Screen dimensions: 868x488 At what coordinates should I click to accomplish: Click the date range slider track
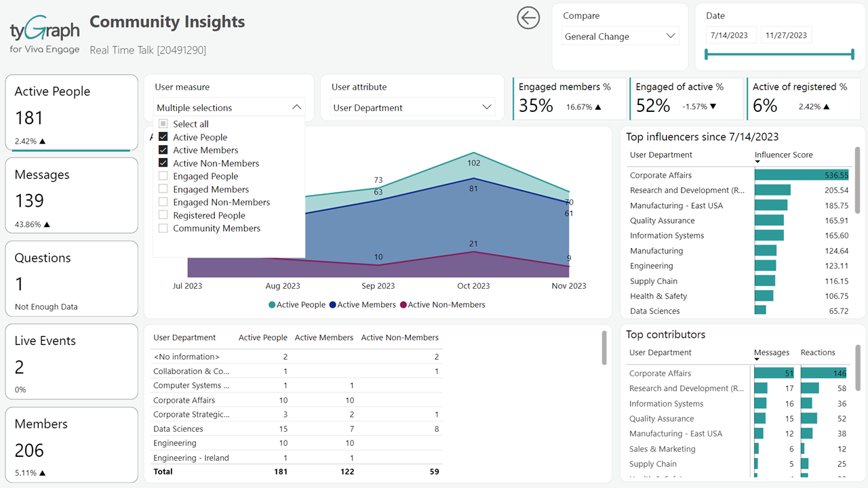click(778, 55)
